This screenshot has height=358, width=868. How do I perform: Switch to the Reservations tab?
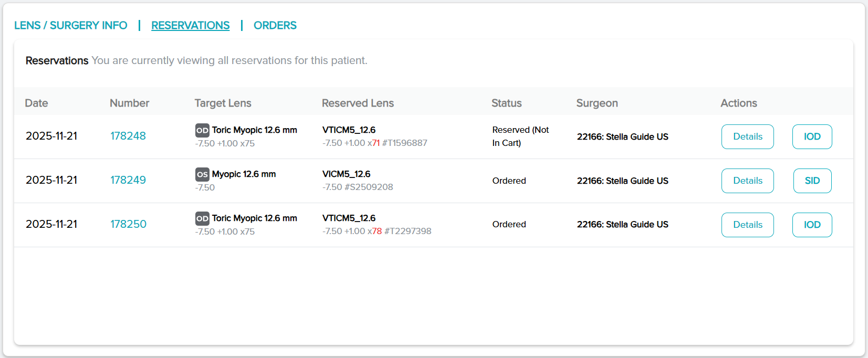pos(190,25)
